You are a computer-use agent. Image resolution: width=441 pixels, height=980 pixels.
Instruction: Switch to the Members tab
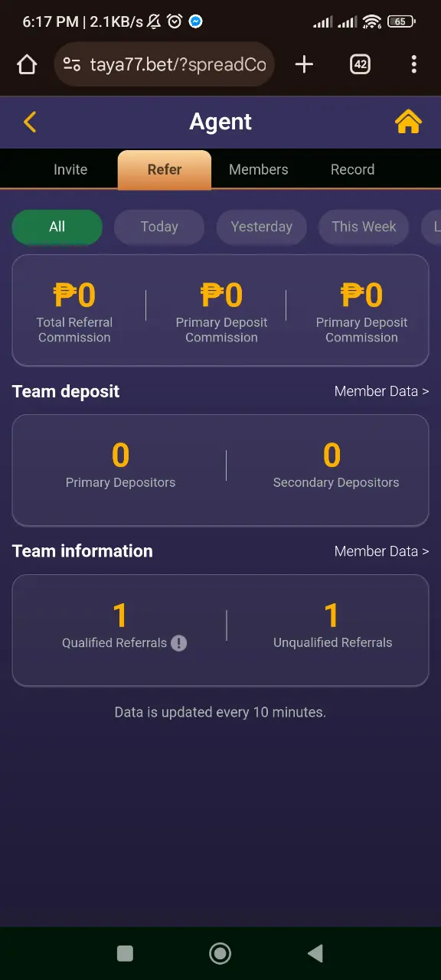coord(259,170)
